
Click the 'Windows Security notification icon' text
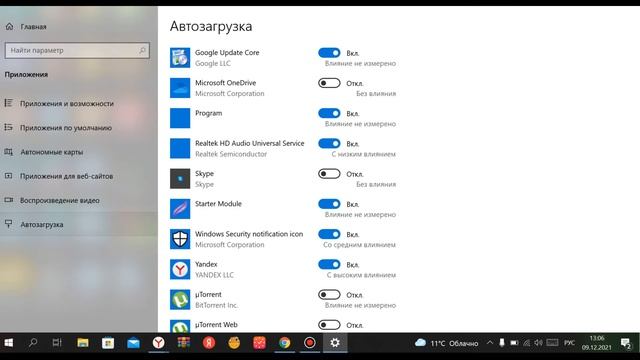click(249, 234)
